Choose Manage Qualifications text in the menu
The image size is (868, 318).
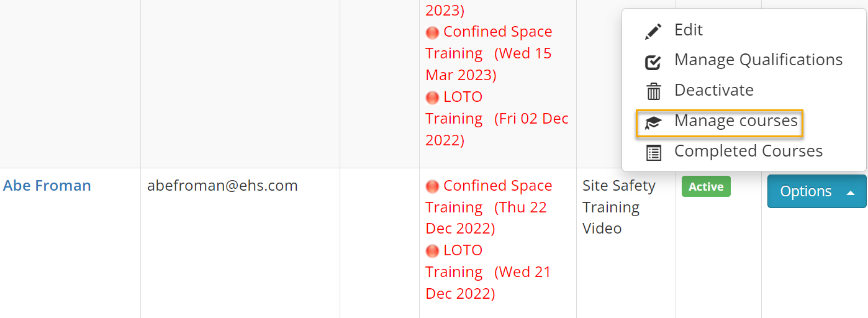[758, 60]
